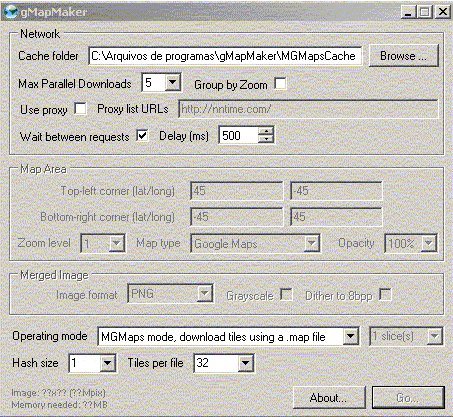Increase the Delay (ms) spinner value
Viewport: 453px width, 417px height.
tap(266, 131)
